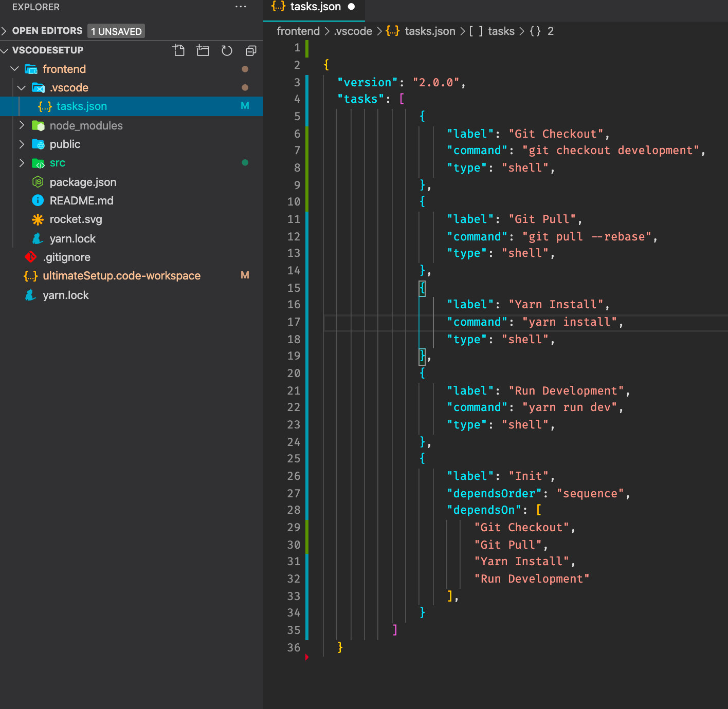Refresh the Explorer file tree
728x709 pixels.
pyautogui.click(x=227, y=50)
